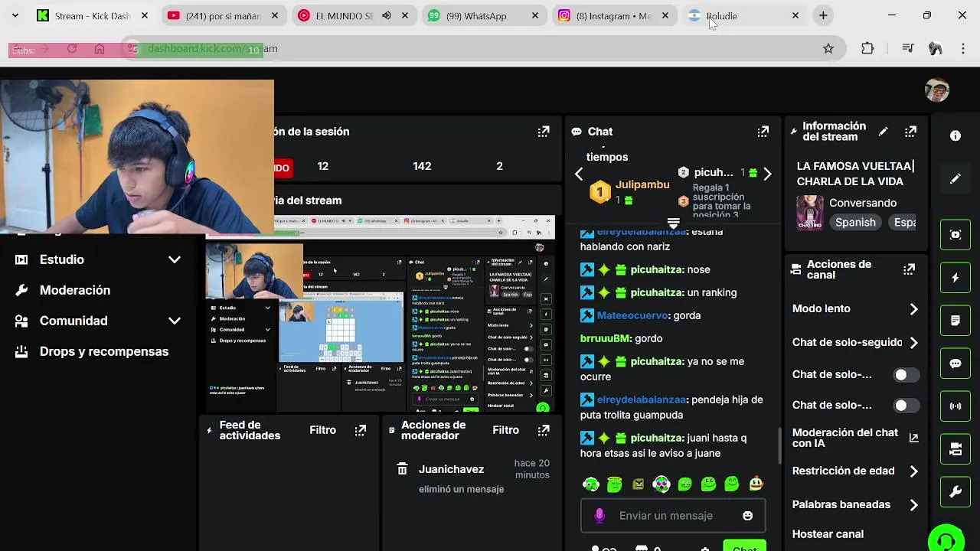Open the browser extensions puzzle icon
This screenshot has height=551, width=980.
[867, 48]
